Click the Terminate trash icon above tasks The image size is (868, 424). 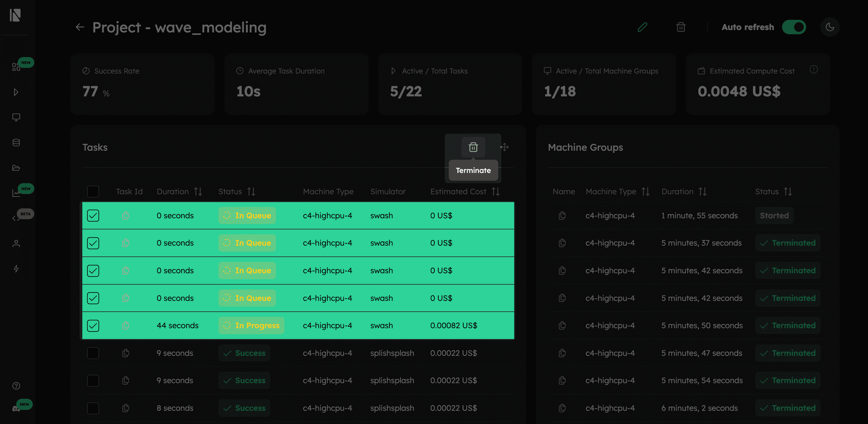pos(473,147)
